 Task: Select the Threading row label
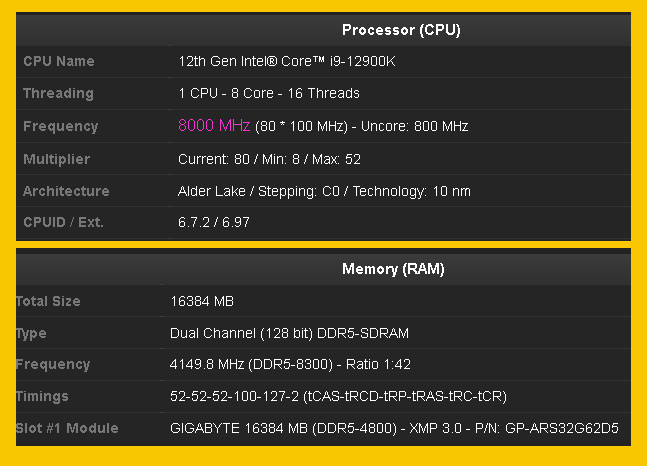pyautogui.click(x=58, y=93)
